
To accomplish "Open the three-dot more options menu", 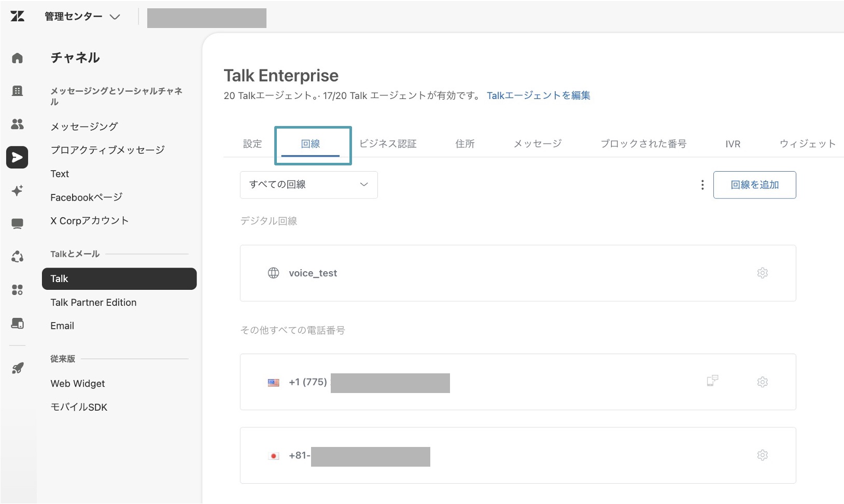I will (702, 185).
